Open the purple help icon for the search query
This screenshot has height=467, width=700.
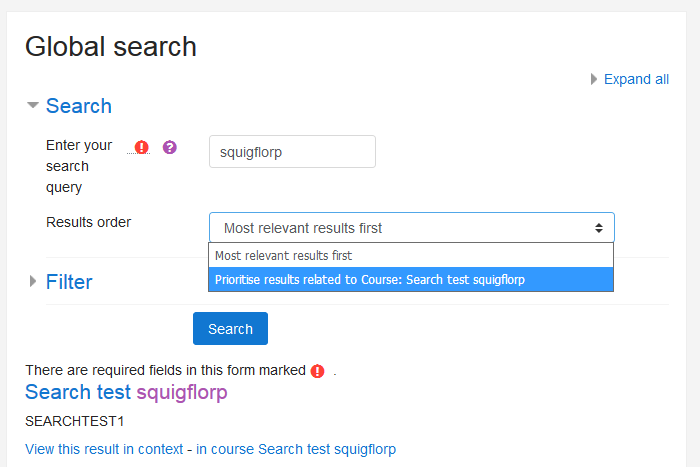(170, 147)
